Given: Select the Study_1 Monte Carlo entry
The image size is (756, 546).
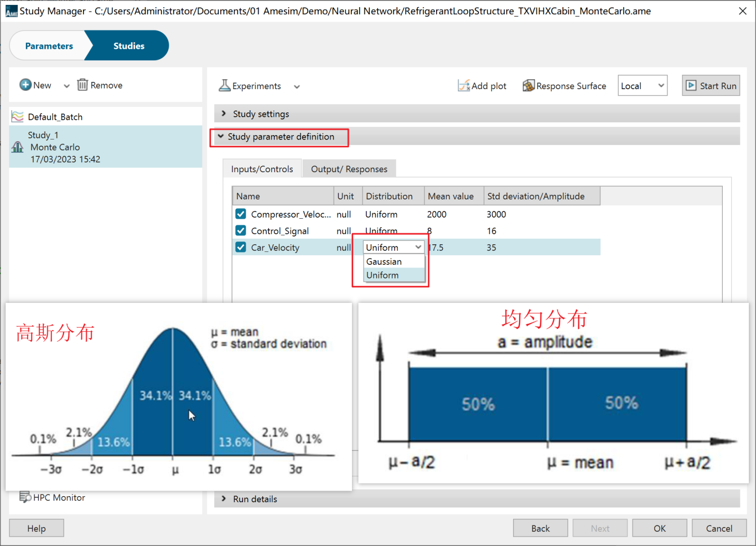Looking at the screenshot, I should 106,147.
